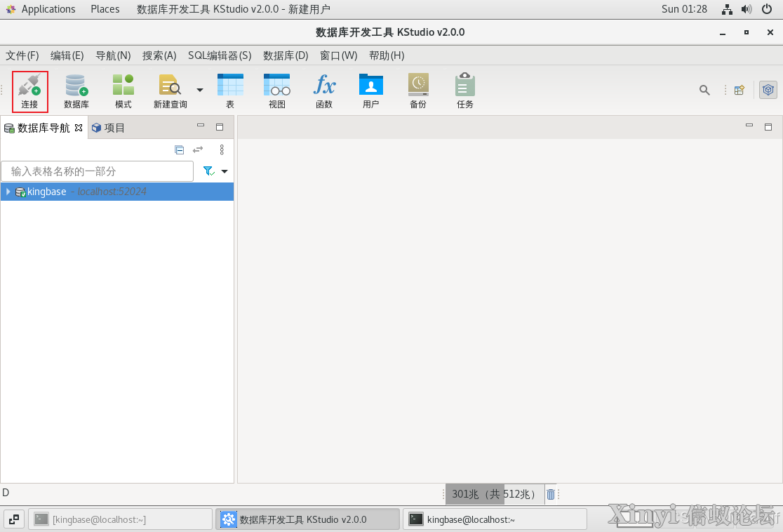Click the Sun 01:28 clock
Image resolution: width=783 pixels, height=532 pixels.
tap(684, 9)
